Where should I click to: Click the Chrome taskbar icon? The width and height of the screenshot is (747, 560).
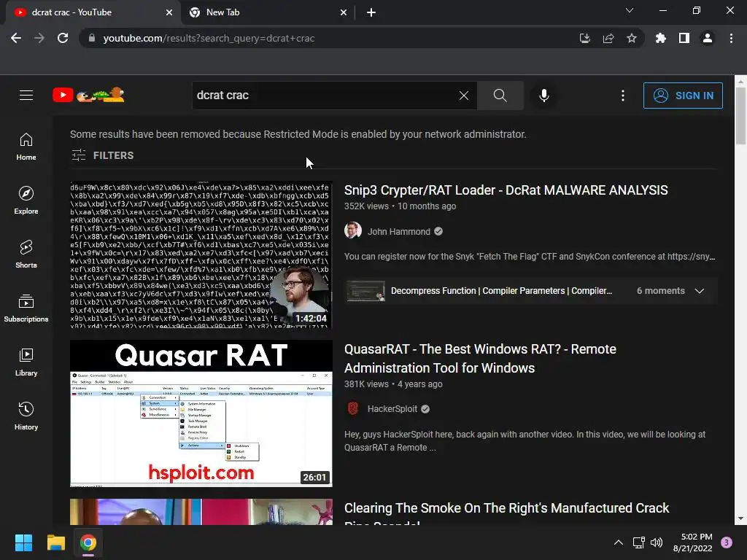click(88, 542)
